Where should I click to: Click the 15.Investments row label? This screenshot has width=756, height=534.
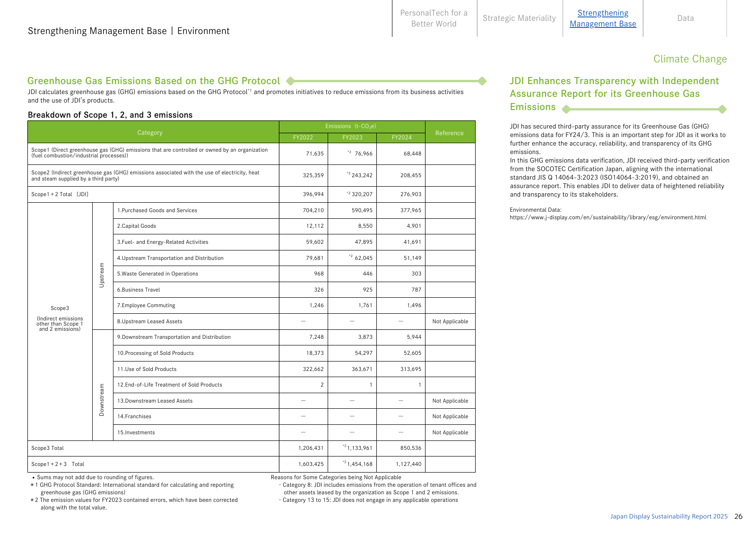coord(136,432)
